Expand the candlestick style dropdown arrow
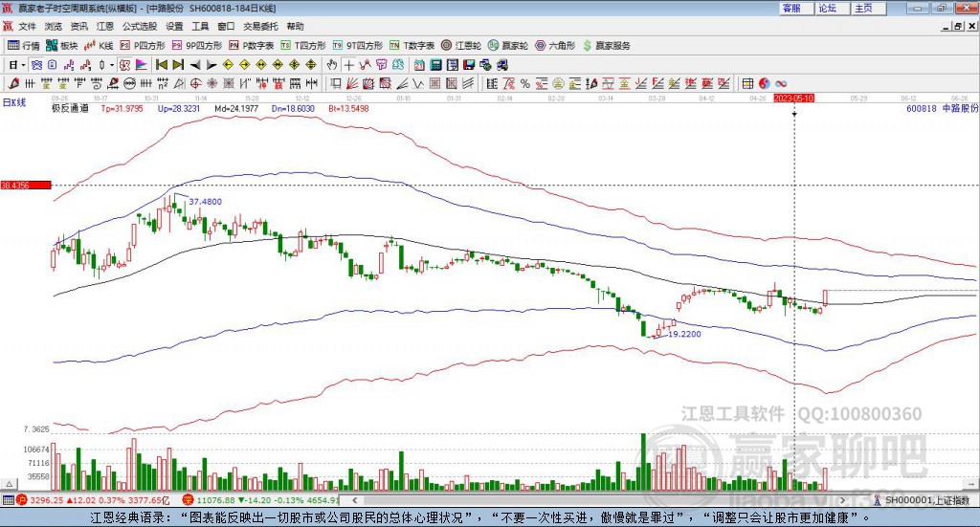The width and height of the screenshot is (980, 527). click(112, 65)
